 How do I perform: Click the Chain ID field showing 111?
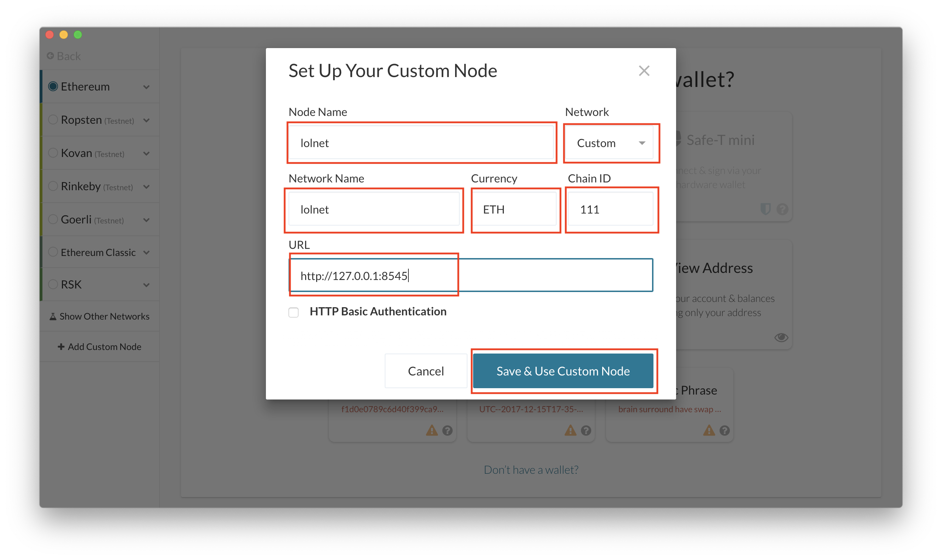click(x=610, y=209)
